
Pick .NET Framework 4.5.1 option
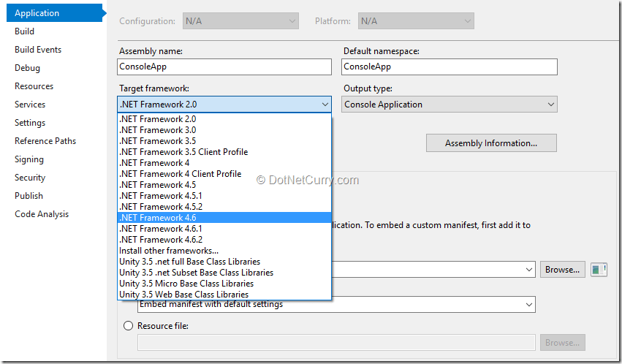[161, 196]
